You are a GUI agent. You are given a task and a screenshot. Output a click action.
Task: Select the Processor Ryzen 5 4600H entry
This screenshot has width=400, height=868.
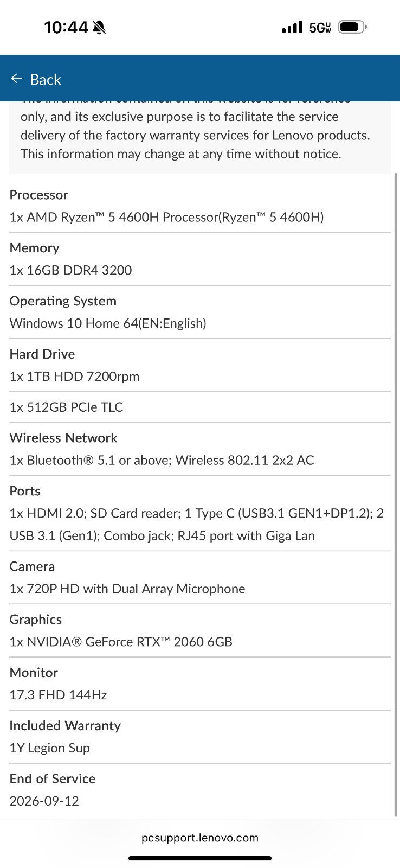point(200,206)
